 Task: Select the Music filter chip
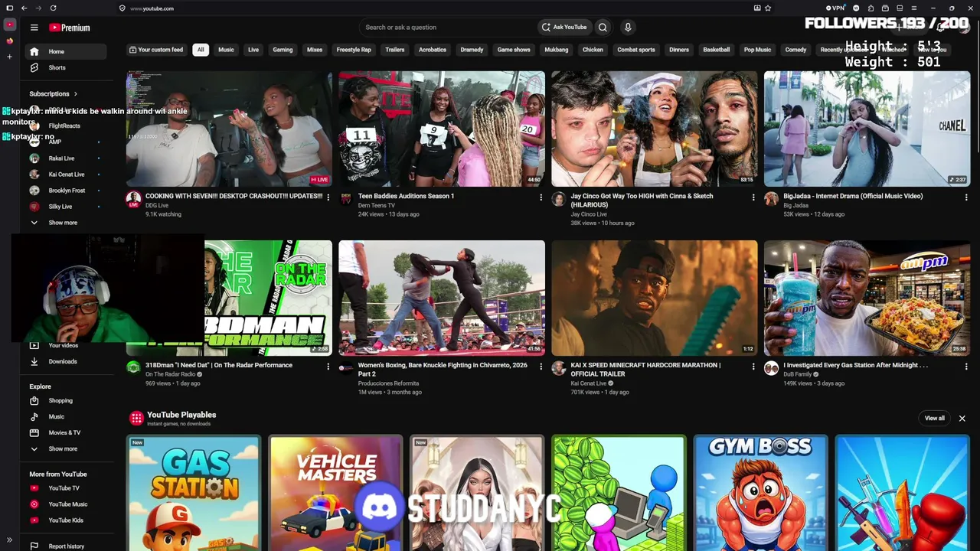(226, 50)
